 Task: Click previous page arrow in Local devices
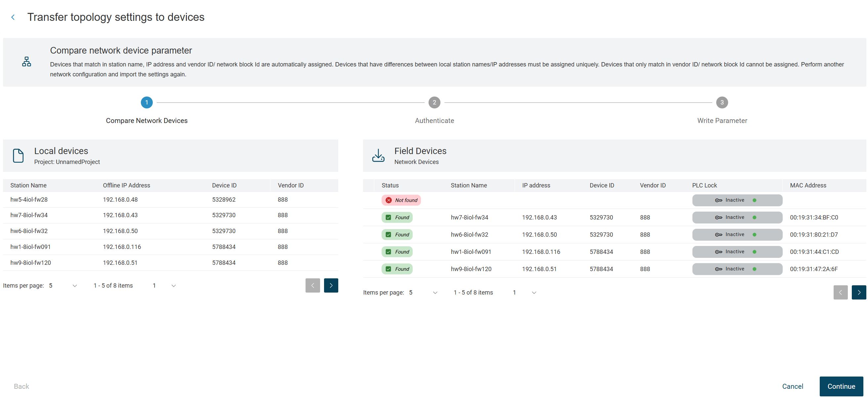pos(312,285)
